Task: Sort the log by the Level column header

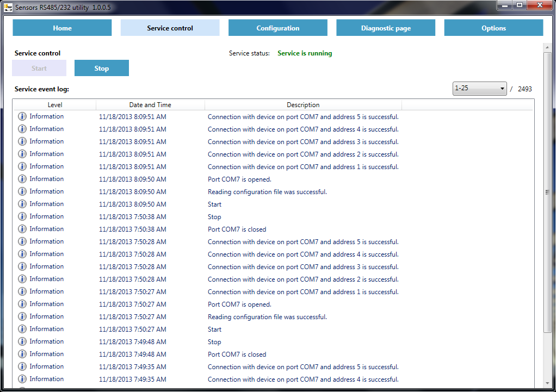Action: coord(54,105)
